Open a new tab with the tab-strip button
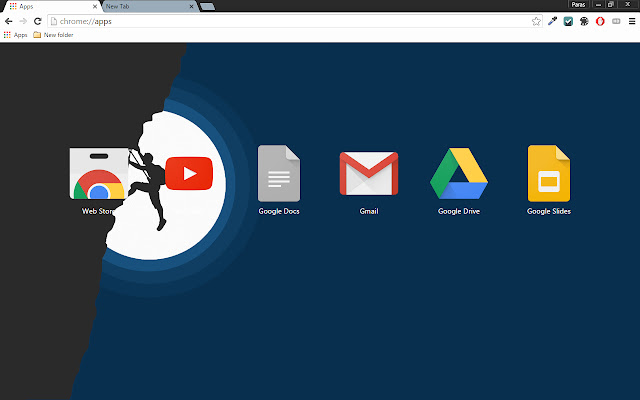The width and height of the screenshot is (640, 400). click(207, 7)
